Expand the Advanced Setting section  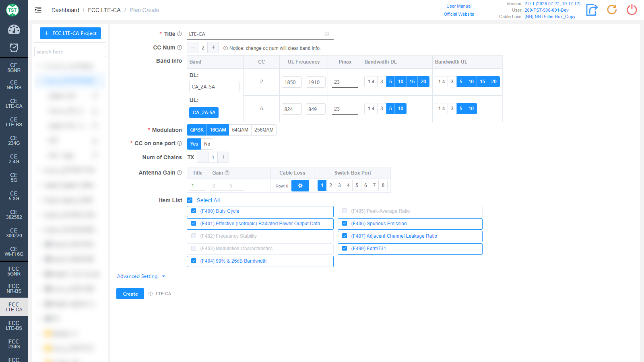141,276
